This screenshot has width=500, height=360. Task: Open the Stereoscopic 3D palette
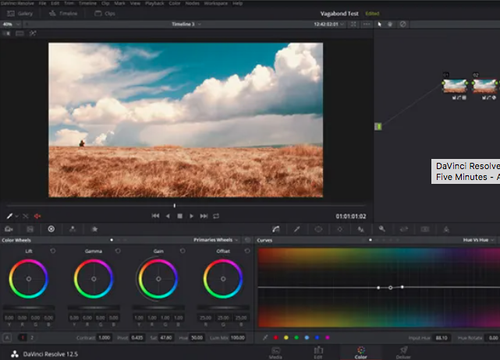click(x=425, y=229)
